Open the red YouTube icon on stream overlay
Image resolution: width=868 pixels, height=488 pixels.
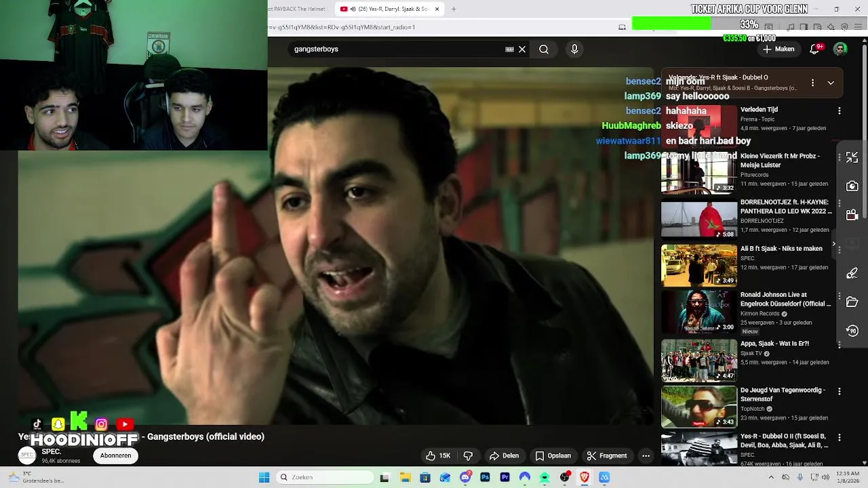tap(125, 424)
